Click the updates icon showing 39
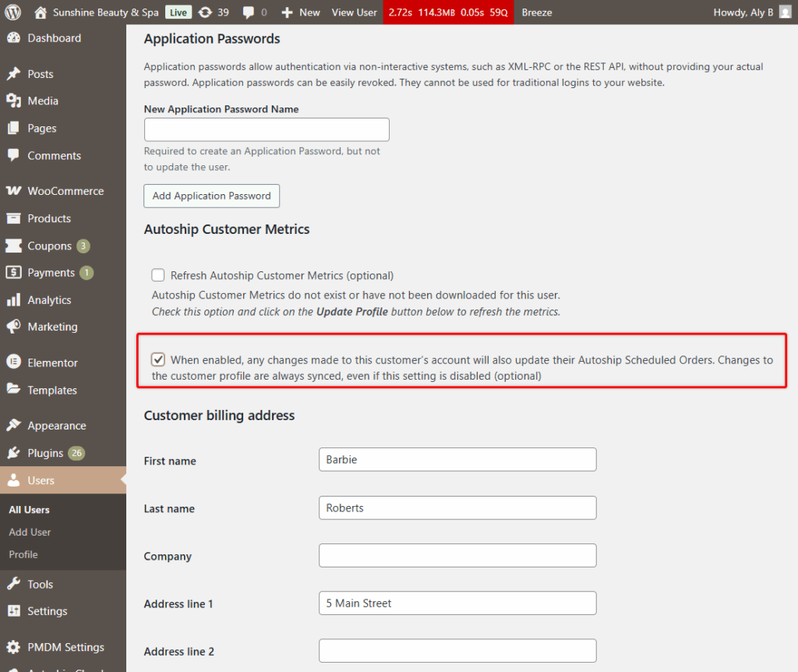This screenshot has width=798, height=672. 205,12
